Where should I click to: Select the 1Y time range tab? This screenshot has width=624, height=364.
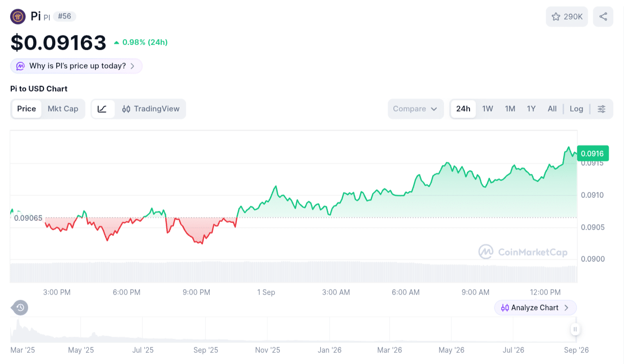click(x=531, y=109)
